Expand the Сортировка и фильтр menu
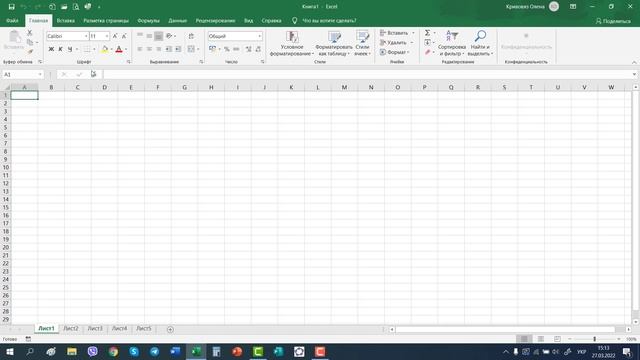Viewport: 640px width, 360px height. (x=452, y=44)
